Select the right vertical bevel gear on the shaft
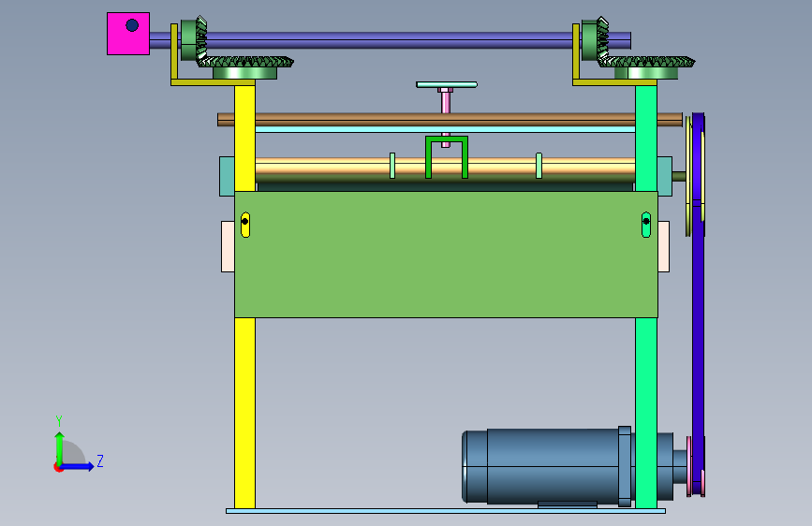Screen dimensions: 812x526 tap(595, 39)
